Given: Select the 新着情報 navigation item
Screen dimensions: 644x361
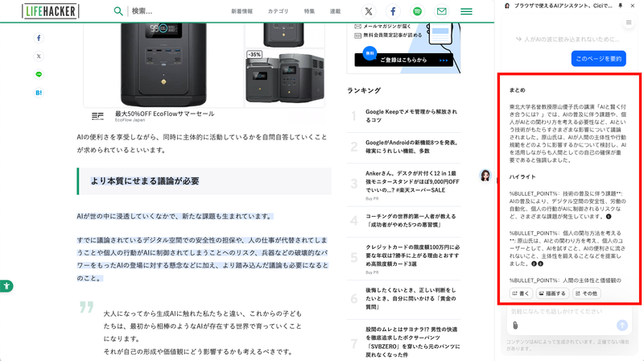Looking at the screenshot, I should (242, 11).
